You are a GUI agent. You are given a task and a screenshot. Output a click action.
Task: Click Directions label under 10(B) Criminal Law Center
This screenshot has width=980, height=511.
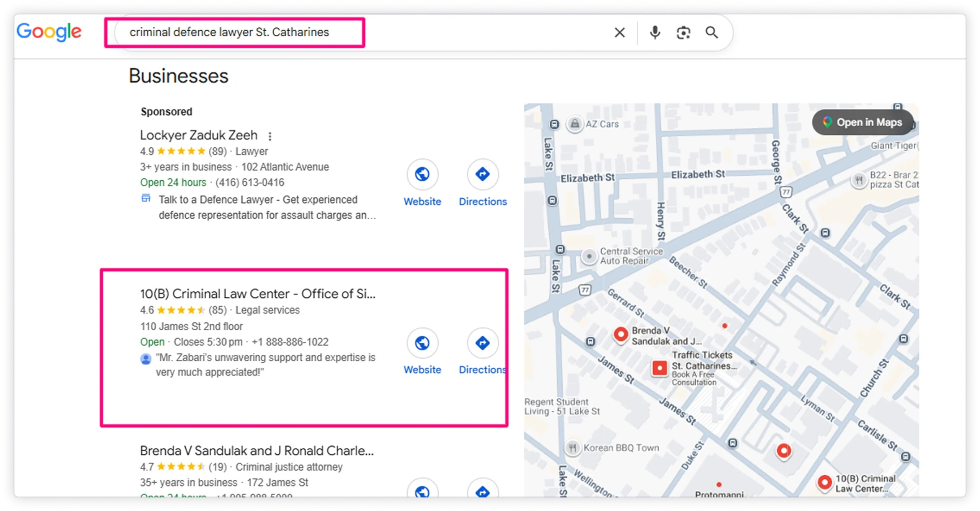point(482,370)
